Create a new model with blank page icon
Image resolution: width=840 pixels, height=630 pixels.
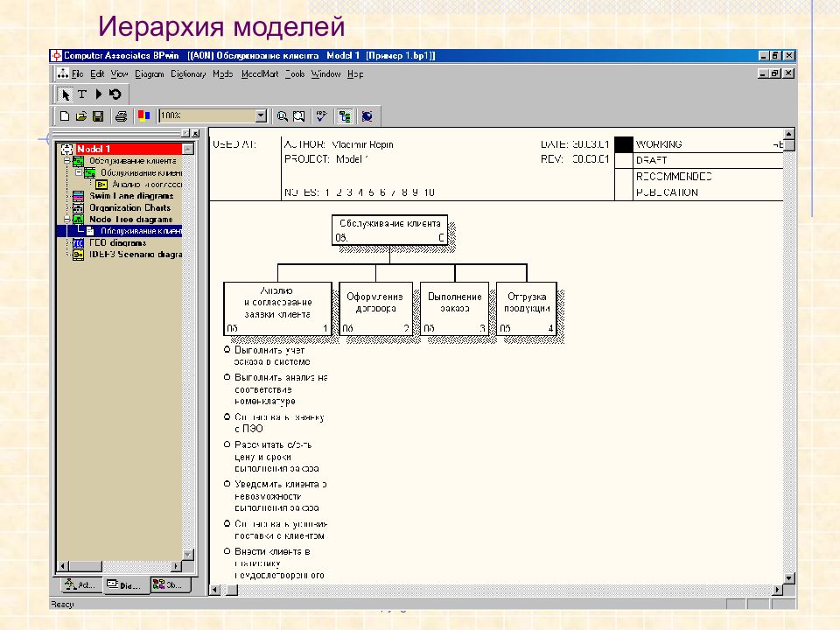coord(65,115)
